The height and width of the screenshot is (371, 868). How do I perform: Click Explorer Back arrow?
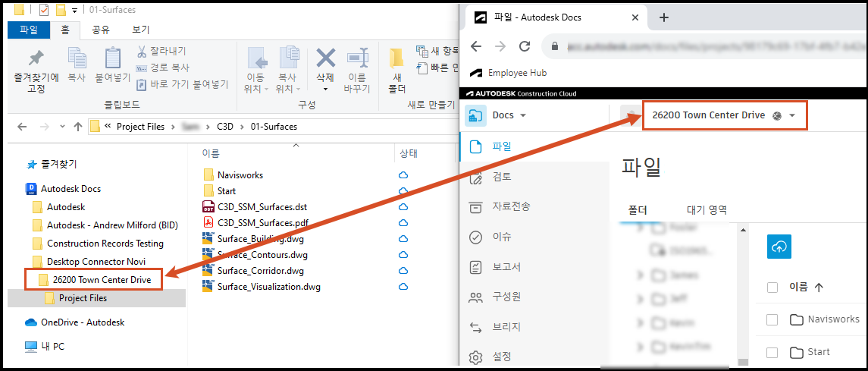tap(22, 126)
